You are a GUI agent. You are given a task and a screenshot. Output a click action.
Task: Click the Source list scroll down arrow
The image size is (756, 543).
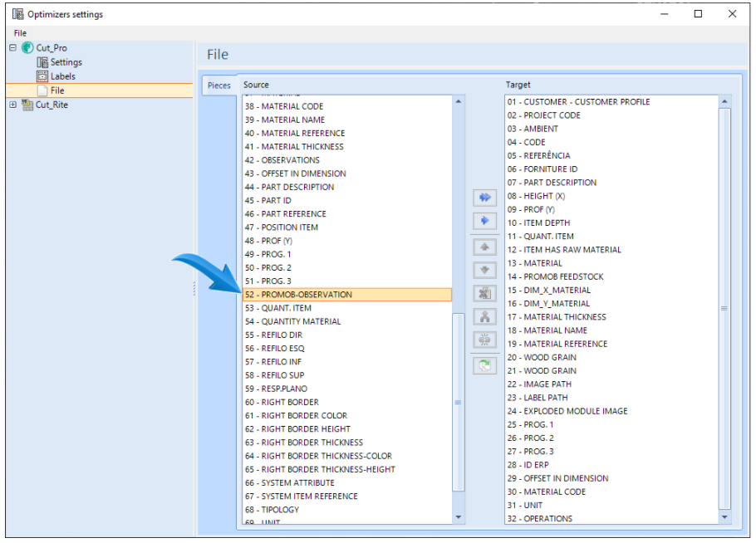click(x=459, y=517)
